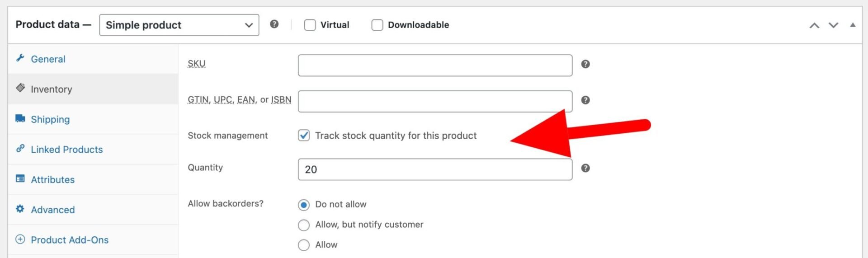The image size is (868, 258).
Task: Click the Downloadable label text
Action: pyautogui.click(x=418, y=25)
